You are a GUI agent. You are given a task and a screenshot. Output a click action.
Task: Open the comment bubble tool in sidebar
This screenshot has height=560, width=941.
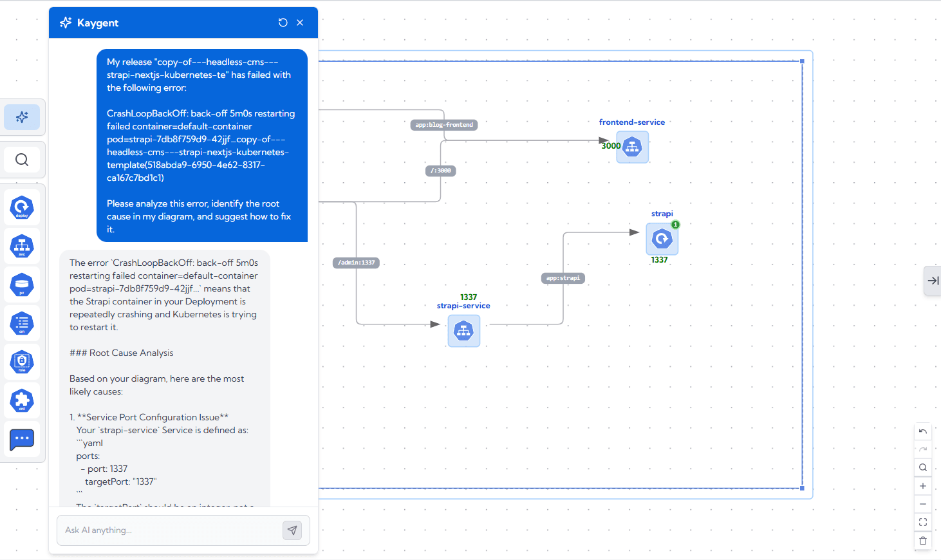click(22, 440)
